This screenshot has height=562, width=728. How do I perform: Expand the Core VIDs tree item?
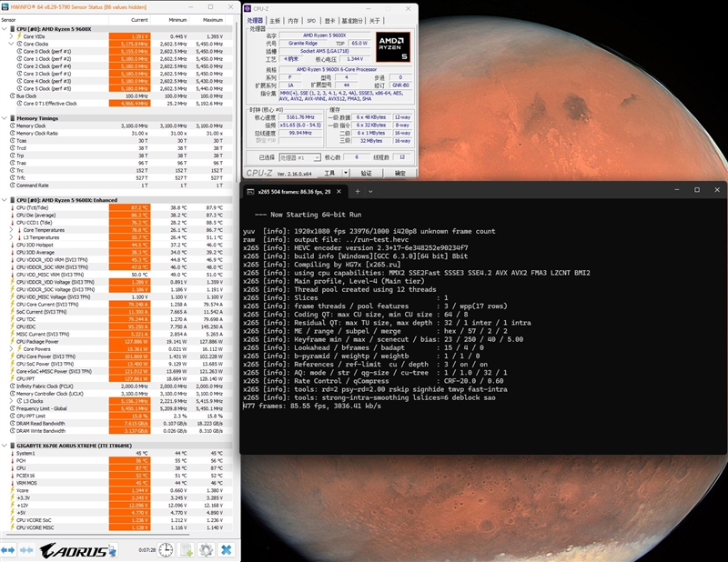pos(12,35)
